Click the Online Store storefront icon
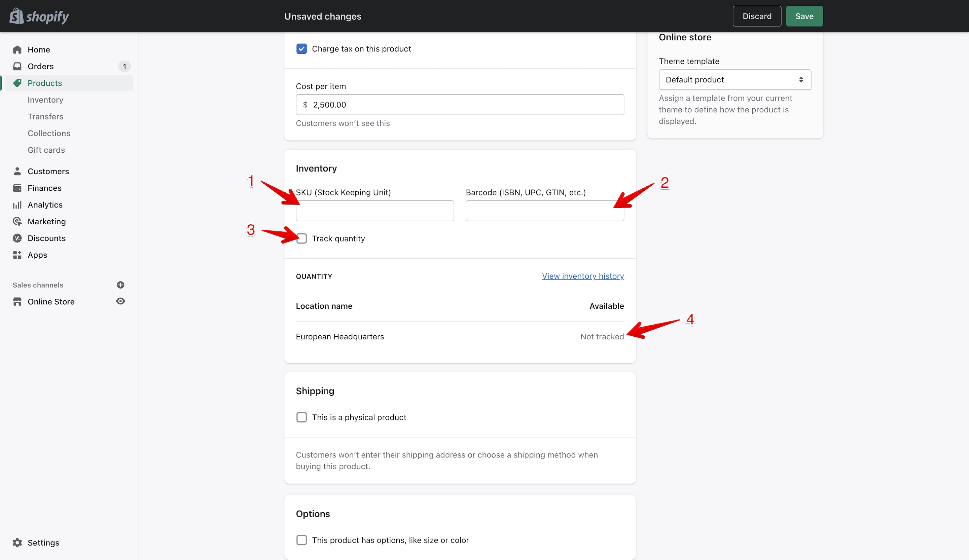 click(x=17, y=301)
